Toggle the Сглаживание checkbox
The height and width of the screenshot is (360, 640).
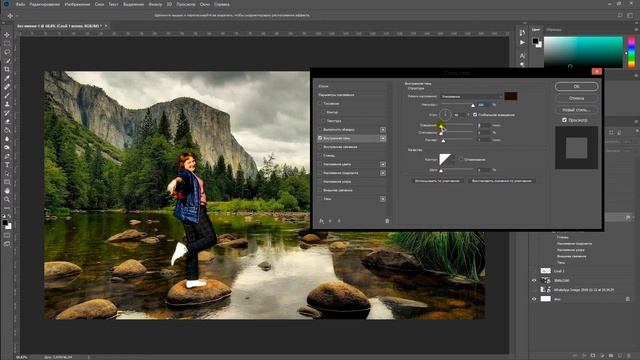pyautogui.click(x=461, y=160)
